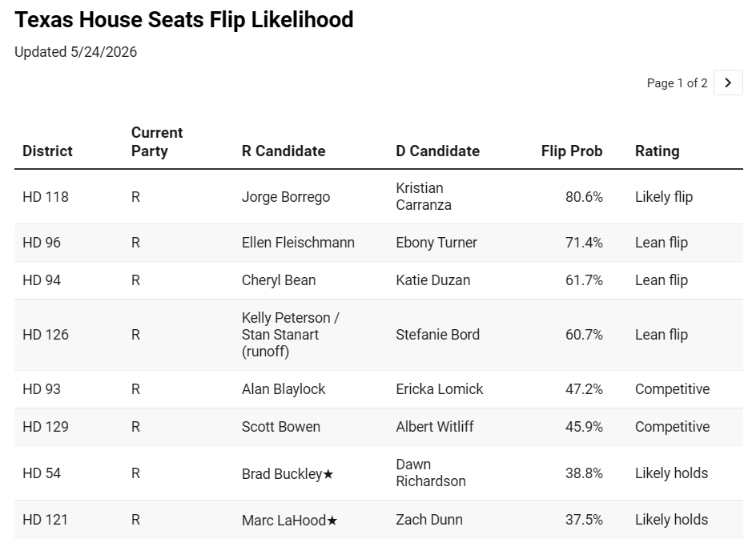Sort by R Candidate column header

(283, 151)
